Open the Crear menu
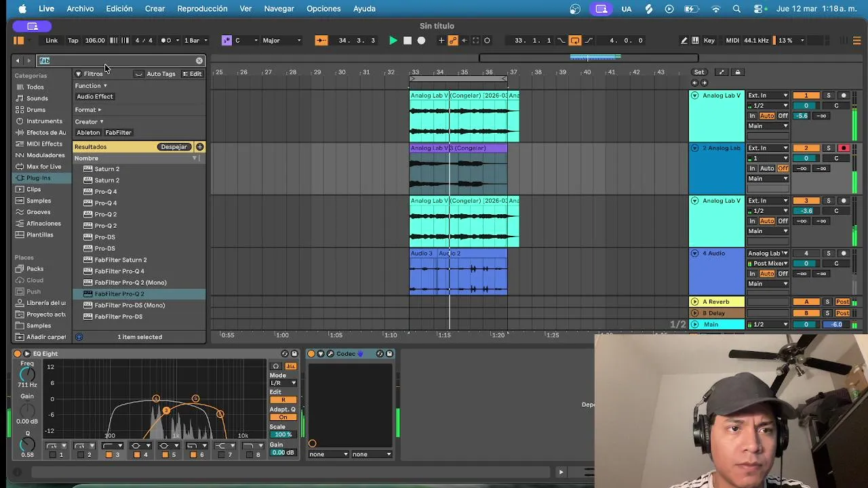Viewport: 868px width, 488px height. [x=155, y=9]
